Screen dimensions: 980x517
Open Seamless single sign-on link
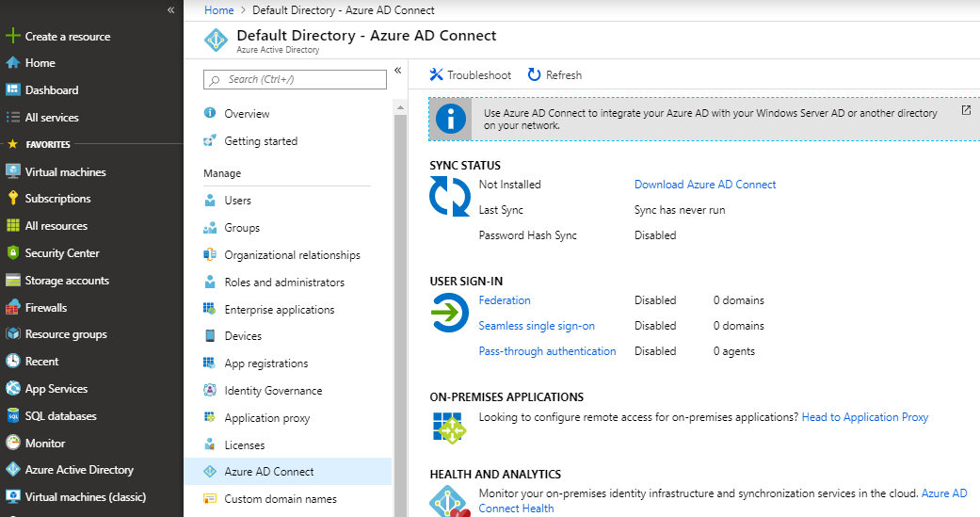pyautogui.click(x=537, y=326)
